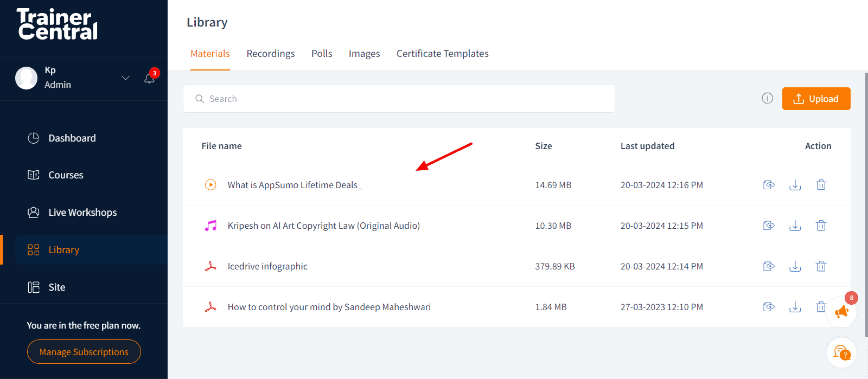Open the notifications bell icon
Viewport: 868px width, 379px height.
click(x=150, y=78)
